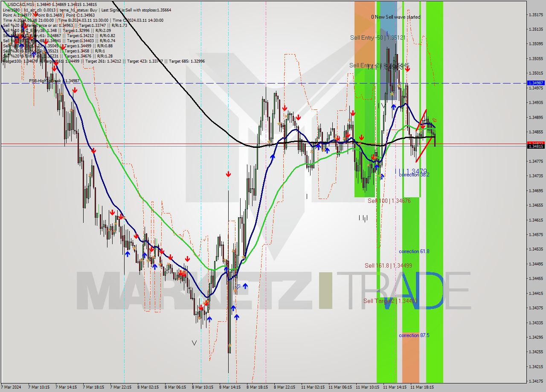Click the 1.35095 price axis value
Image resolution: width=546 pixels, height=392 pixels.
[536, 44]
